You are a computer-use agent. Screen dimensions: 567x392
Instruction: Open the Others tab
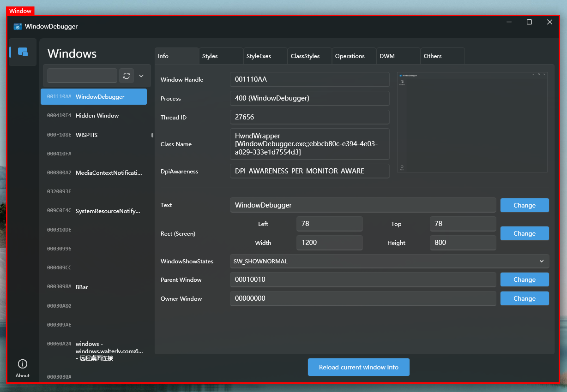click(442, 56)
